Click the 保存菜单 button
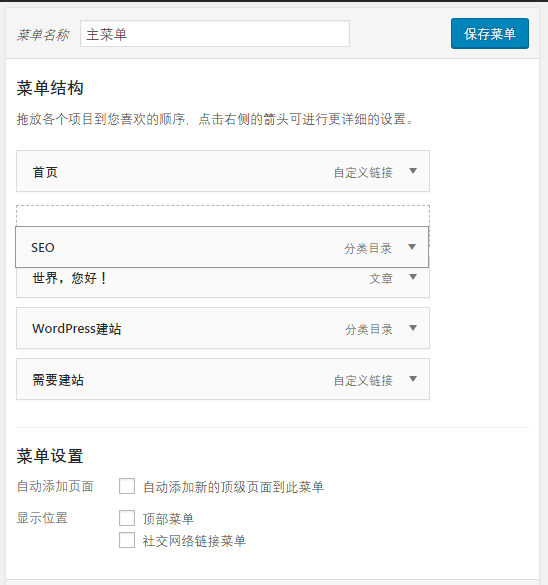 click(x=489, y=34)
